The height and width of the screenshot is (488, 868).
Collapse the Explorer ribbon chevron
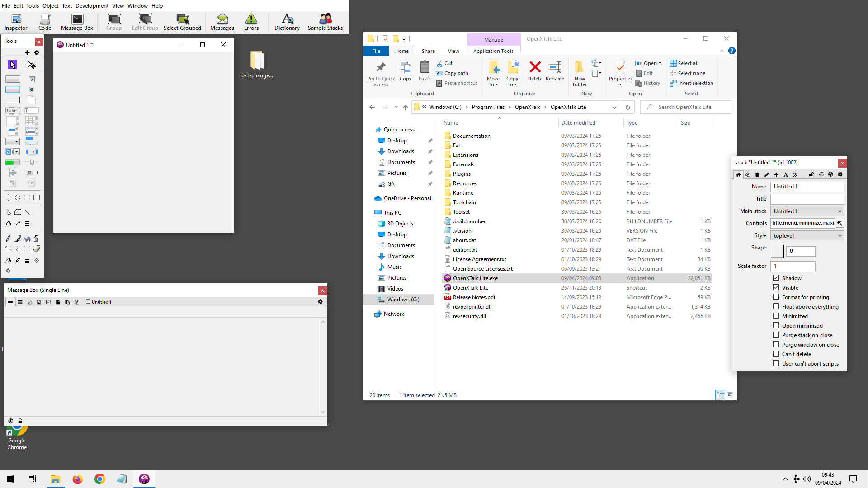pos(722,51)
